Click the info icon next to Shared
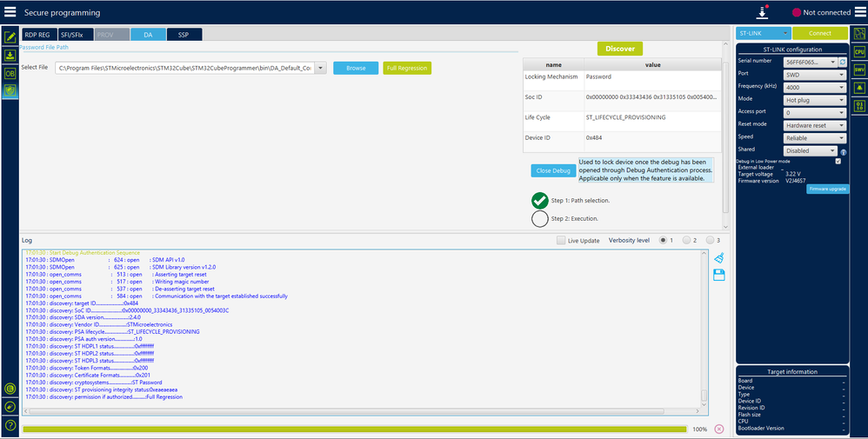This screenshot has height=439, width=868. [x=843, y=152]
